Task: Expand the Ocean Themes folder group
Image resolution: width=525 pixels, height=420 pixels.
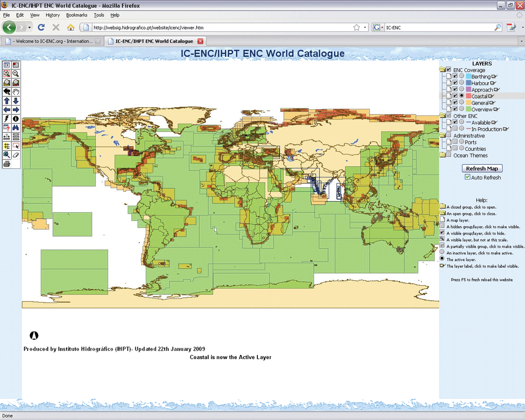Action: 442,155
